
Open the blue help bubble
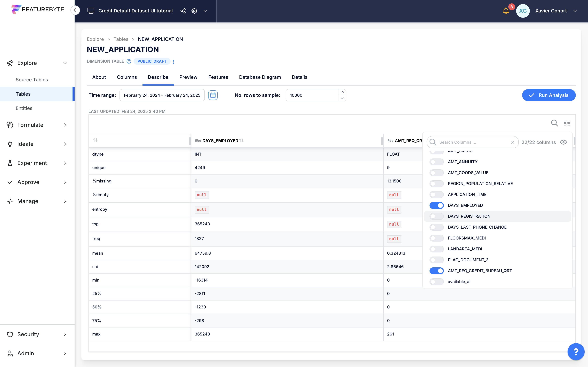tap(576, 352)
